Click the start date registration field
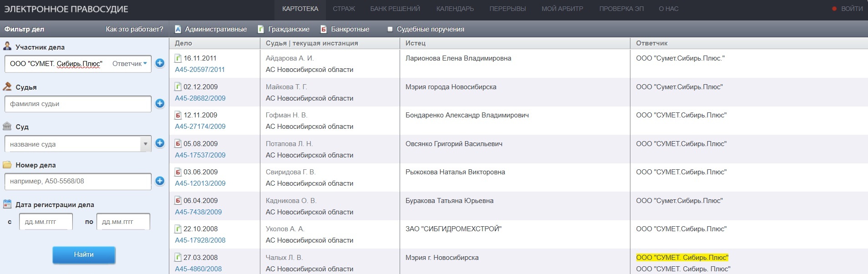 [46, 222]
